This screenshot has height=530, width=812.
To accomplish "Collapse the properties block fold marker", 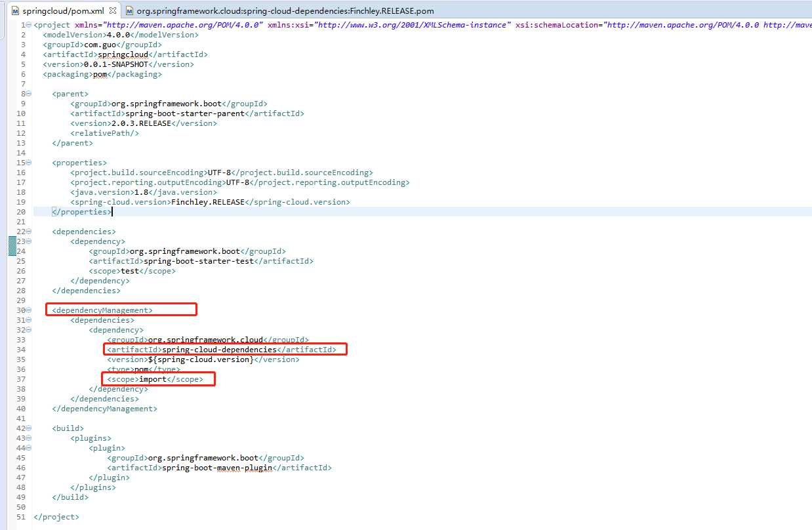I will click(29, 163).
